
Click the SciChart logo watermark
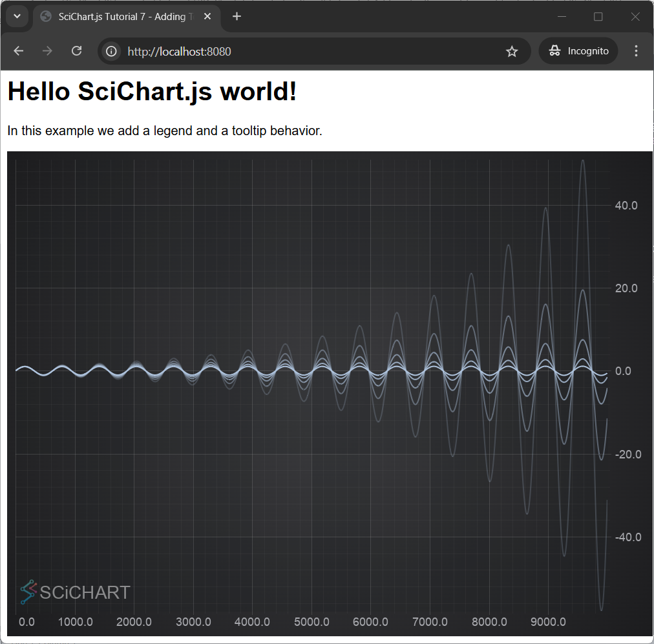(x=75, y=592)
